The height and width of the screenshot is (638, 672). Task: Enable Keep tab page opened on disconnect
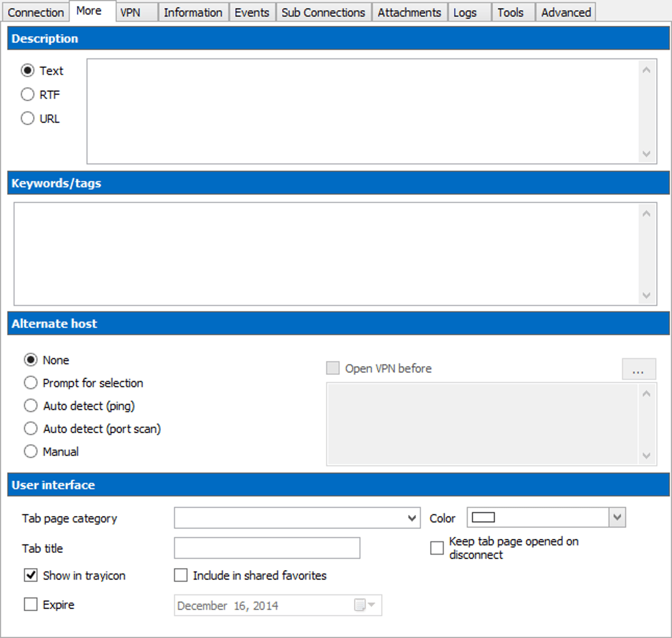(437, 548)
